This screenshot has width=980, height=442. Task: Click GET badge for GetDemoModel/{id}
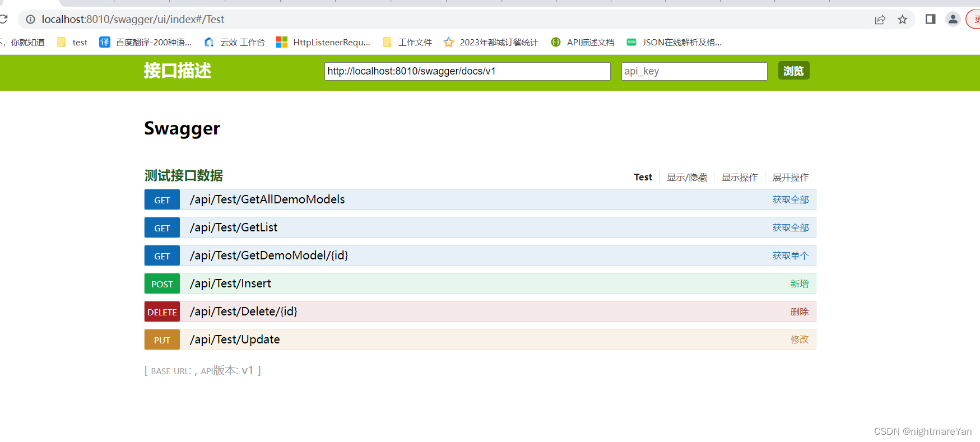point(162,256)
